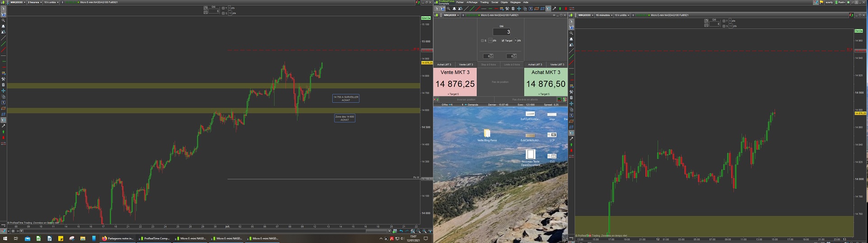Click the red down arrow tool
Screen dimensions: 868x243
coord(566,9)
